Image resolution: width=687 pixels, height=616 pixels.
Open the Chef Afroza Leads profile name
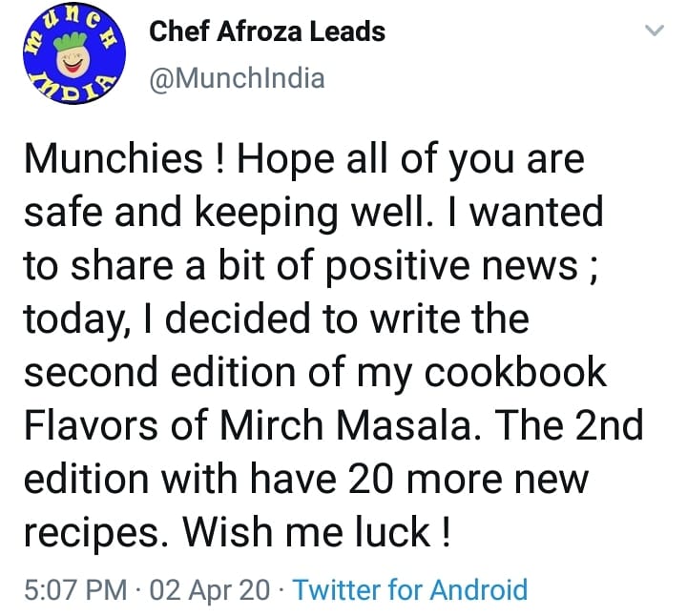(267, 32)
